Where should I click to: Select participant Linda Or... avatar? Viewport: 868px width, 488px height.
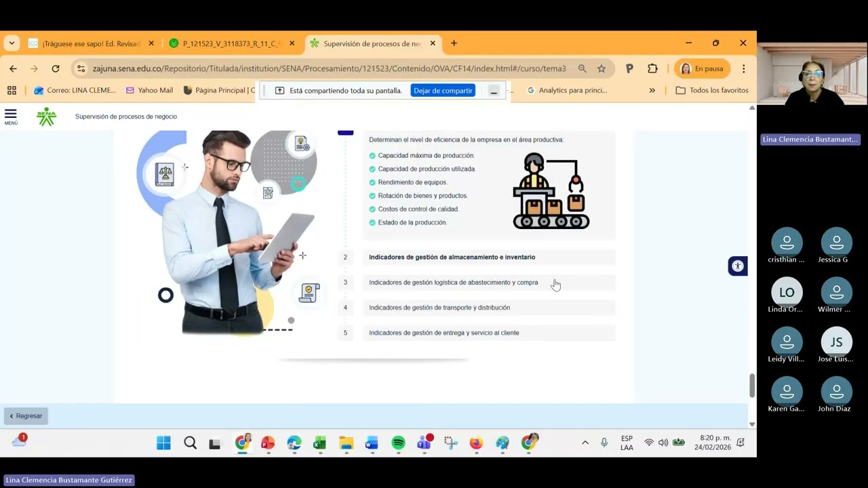coord(787,292)
